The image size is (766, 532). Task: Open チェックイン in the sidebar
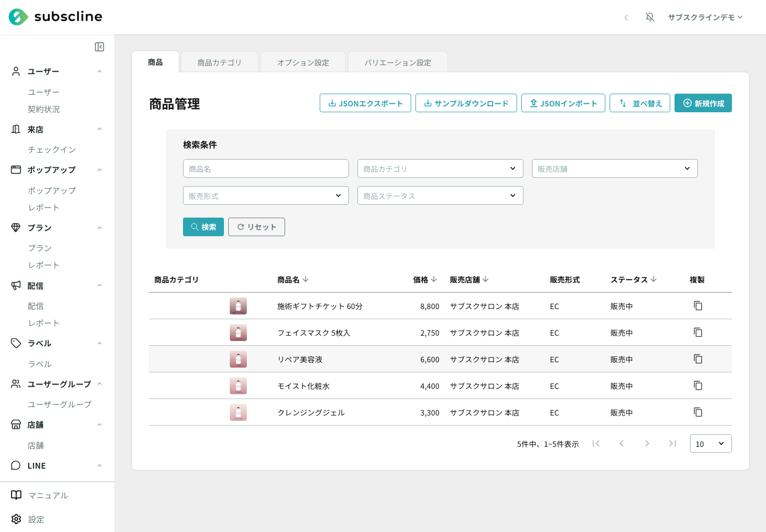(52, 149)
